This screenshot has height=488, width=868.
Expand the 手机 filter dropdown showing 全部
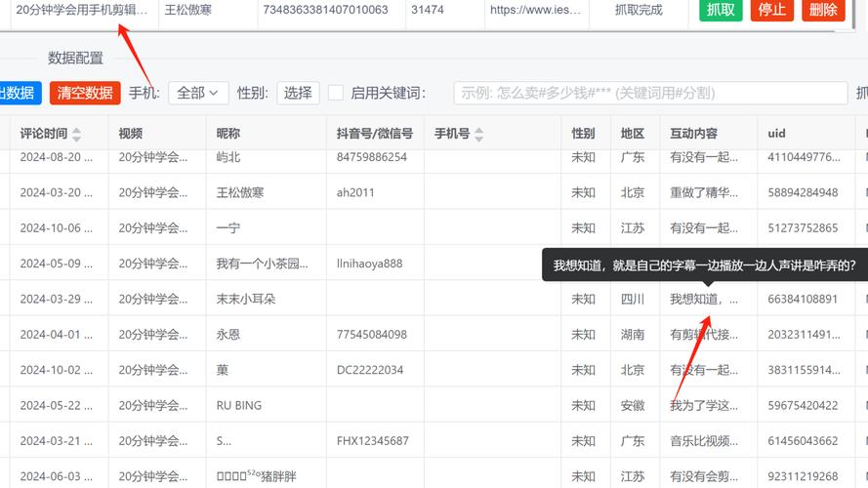(198, 93)
